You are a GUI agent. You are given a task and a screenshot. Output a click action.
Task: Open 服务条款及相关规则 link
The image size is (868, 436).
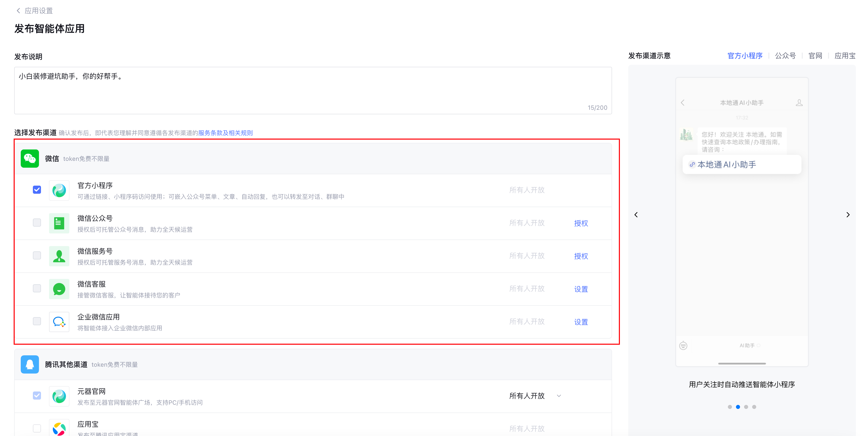[225, 133]
